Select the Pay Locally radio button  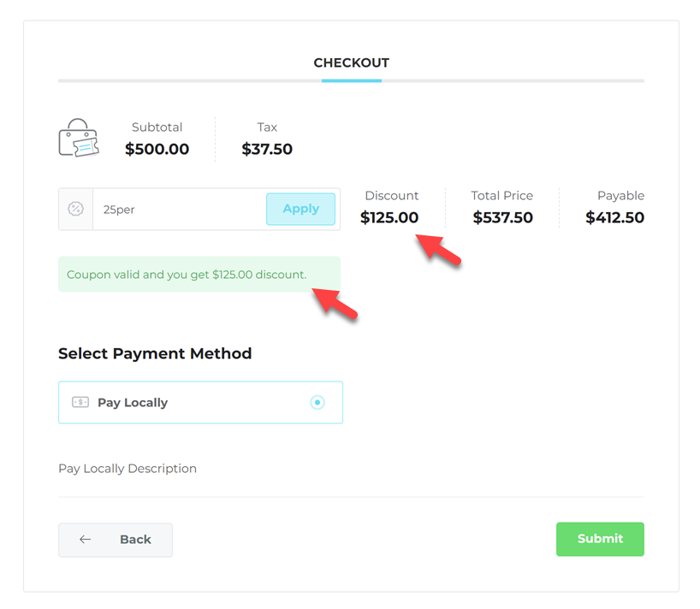pyautogui.click(x=317, y=402)
